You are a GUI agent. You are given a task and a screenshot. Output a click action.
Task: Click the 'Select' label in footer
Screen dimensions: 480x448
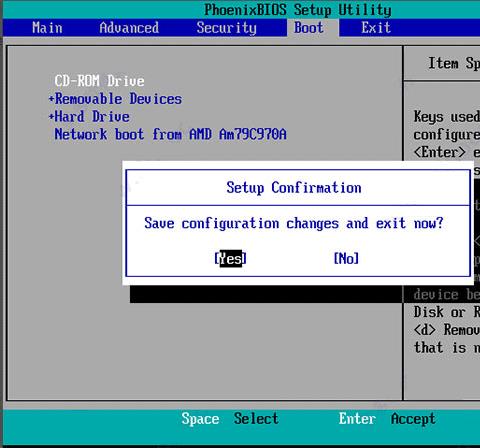click(256, 419)
